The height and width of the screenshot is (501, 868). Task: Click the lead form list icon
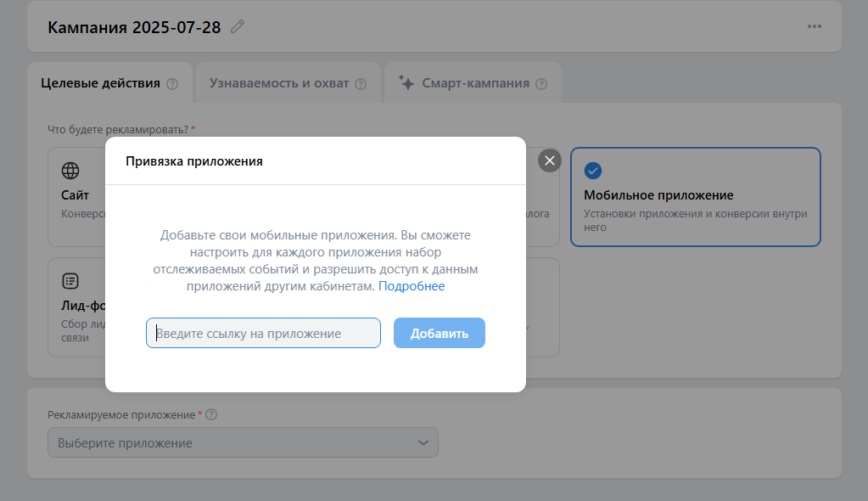70,281
